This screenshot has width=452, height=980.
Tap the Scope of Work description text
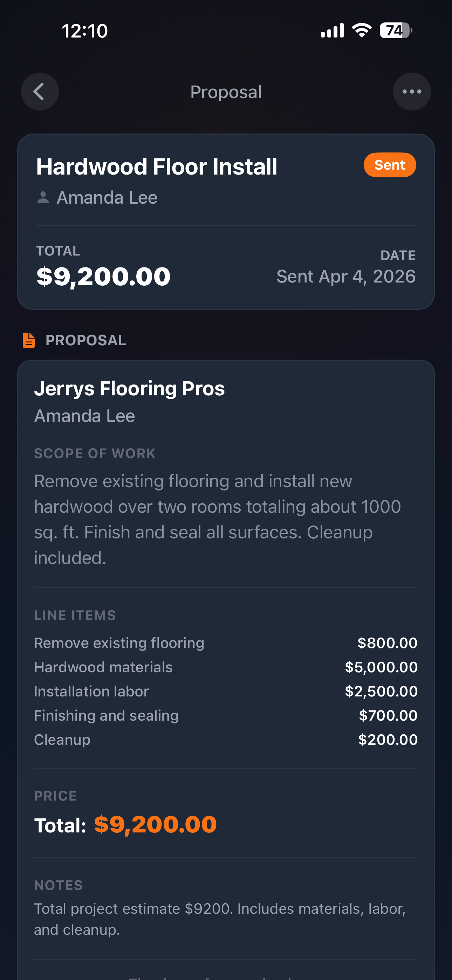click(217, 519)
